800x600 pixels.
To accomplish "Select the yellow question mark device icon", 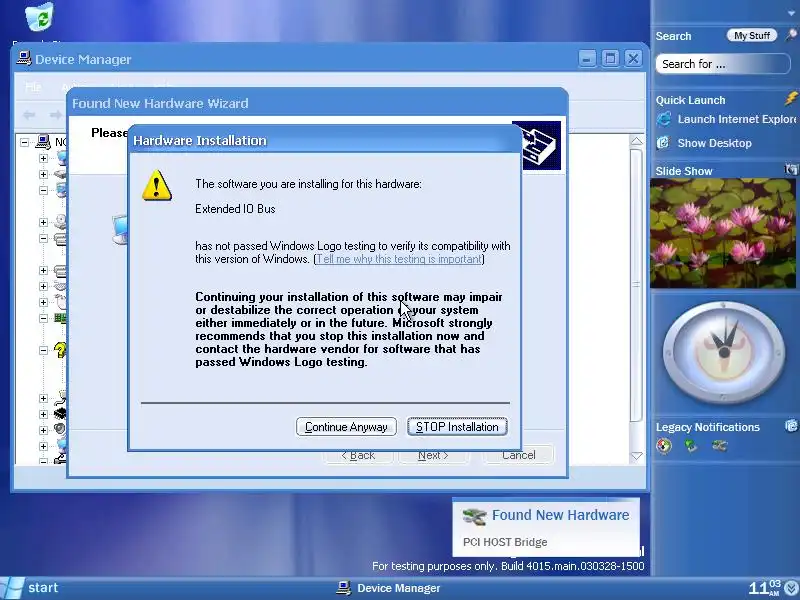I will point(60,350).
